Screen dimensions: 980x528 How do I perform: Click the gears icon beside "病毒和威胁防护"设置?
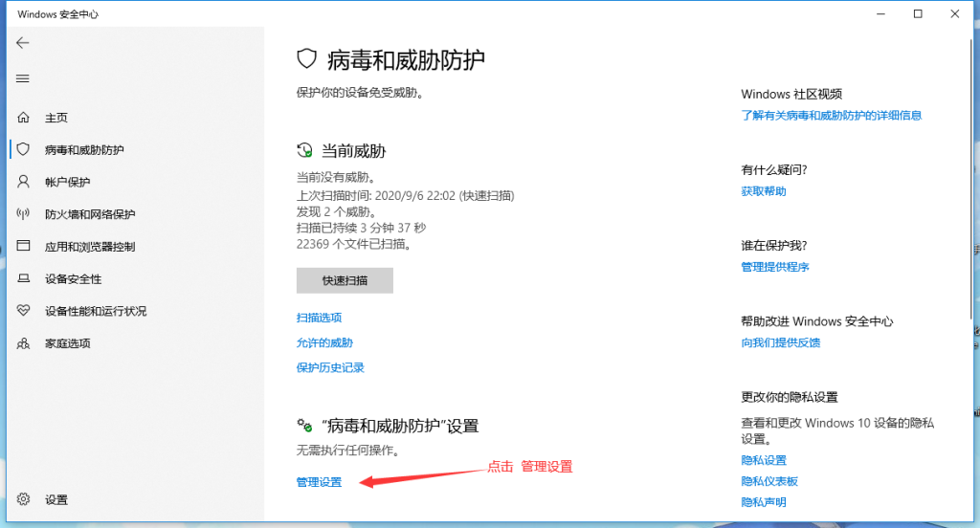(304, 426)
